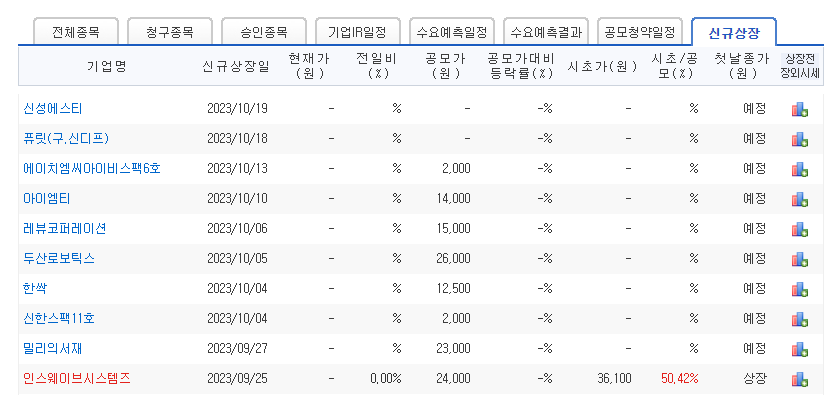Select listing date 2023/10/13

(237, 169)
